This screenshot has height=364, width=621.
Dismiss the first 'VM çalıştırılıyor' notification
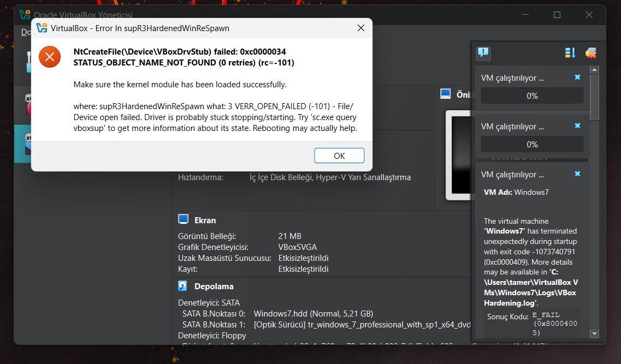pyautogui.click(x=577, y=77)
